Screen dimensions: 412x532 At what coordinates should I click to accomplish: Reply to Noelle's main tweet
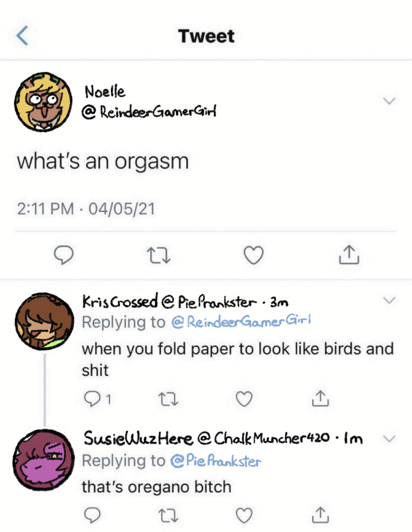[x=64, y=255]
